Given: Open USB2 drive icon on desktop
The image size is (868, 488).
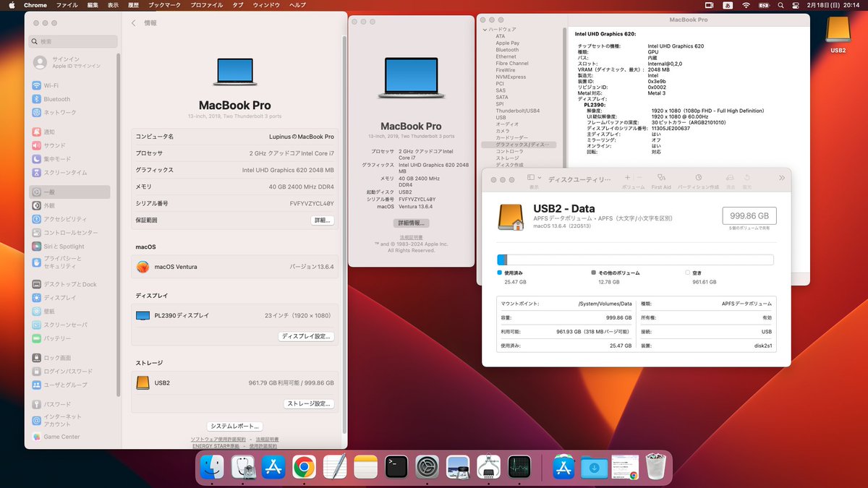Looking at the screenshot, I should click(838, 35).
